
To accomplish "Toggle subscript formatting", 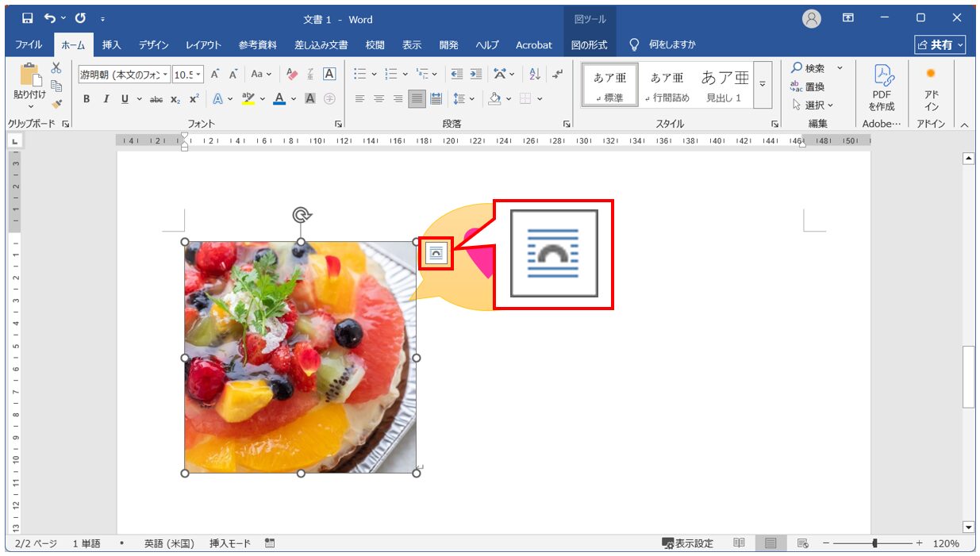I will 175,99.
